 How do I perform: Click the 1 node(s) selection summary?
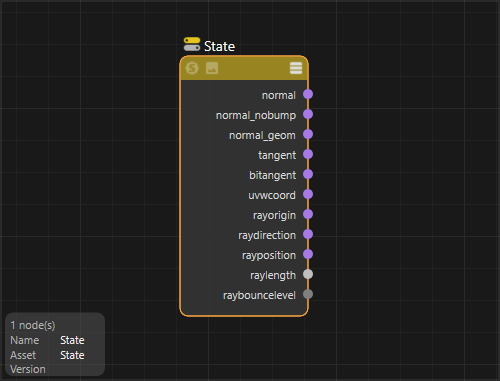point(33,325)
